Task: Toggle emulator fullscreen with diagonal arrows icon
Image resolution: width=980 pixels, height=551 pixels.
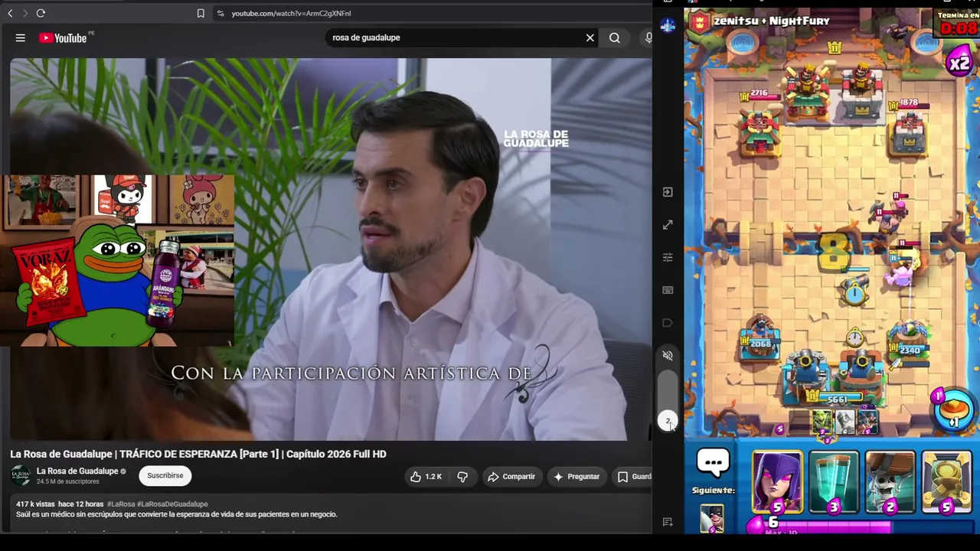Action: click(x=668, y=225)
